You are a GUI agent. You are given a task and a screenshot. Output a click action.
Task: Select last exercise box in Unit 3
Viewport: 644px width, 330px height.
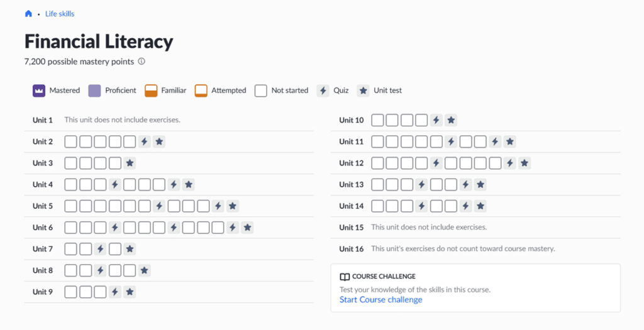[115, 163]
